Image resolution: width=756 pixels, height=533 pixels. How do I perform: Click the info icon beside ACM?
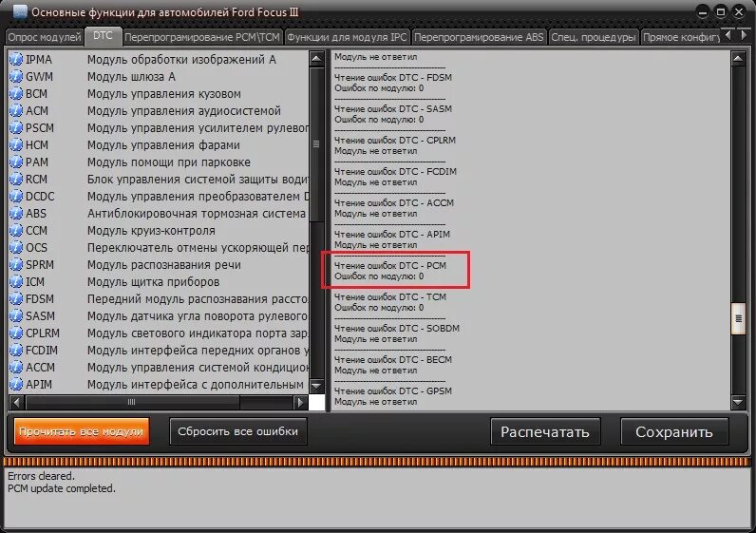(x=16, y=111)
